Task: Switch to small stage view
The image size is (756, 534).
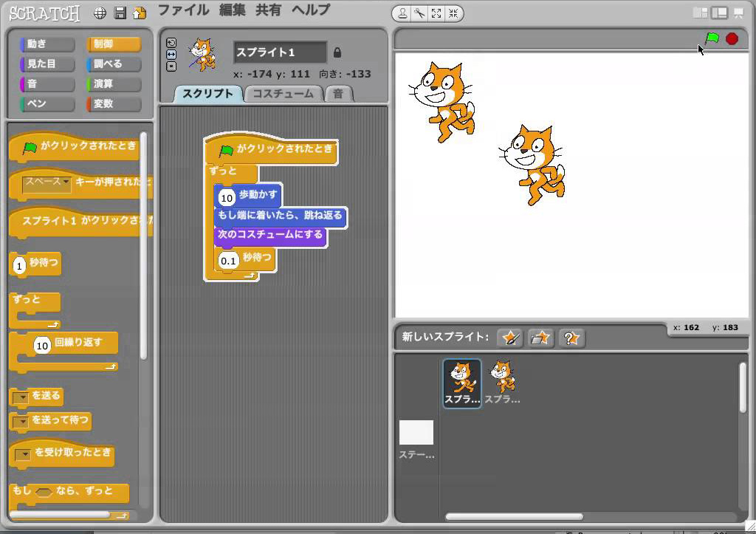Action: click(700, 13)
